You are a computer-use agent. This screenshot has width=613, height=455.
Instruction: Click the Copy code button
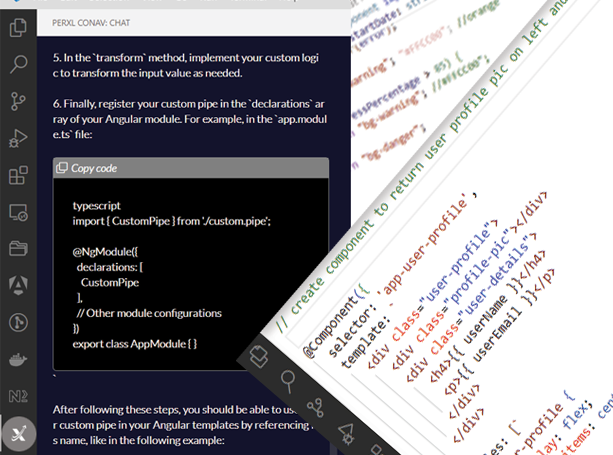point(94,168)
